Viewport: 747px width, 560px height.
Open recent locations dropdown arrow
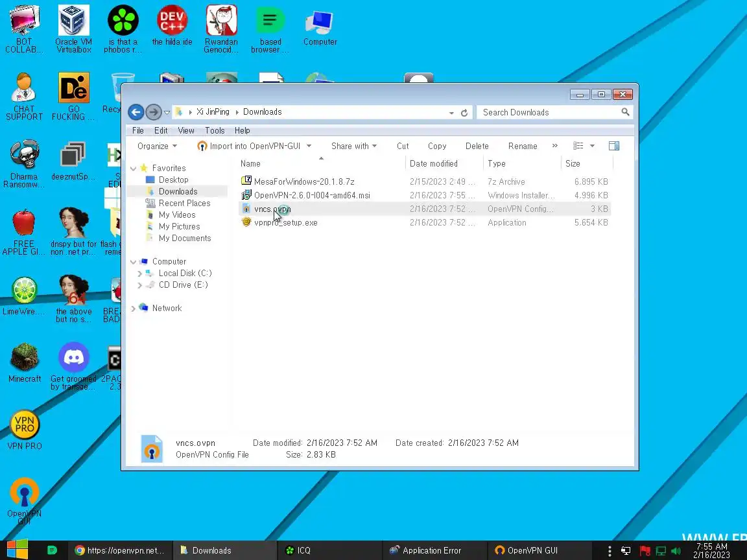[167, 113]
